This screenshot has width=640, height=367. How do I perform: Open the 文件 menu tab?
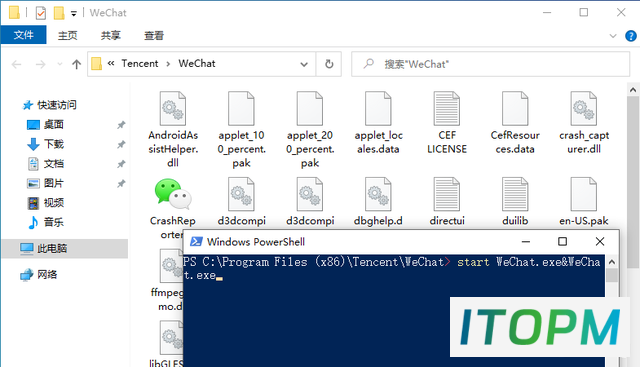[24, 35]
